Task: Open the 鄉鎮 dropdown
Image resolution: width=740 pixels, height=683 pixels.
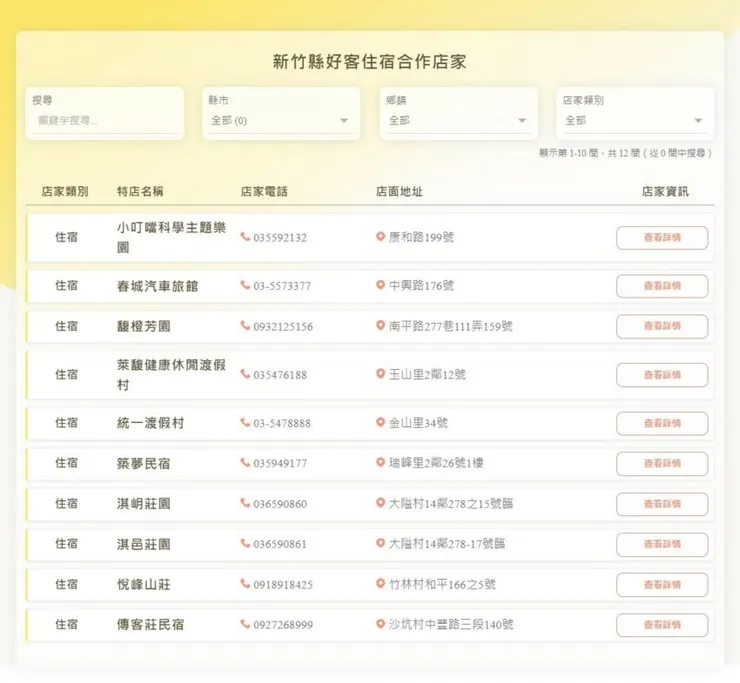Action: pyautogui.click(x=458, y=120)
